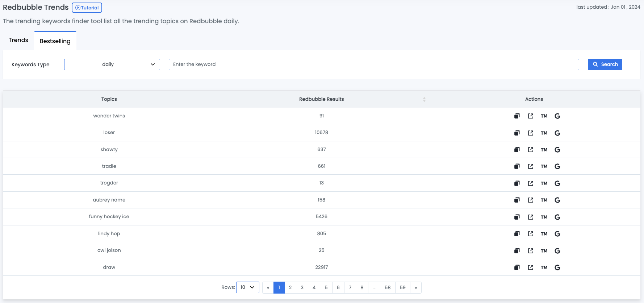The width and height of the screenshot is (644, 303).
Task: Focus the 'Enter the keyword' field
Action: (373, 65)
